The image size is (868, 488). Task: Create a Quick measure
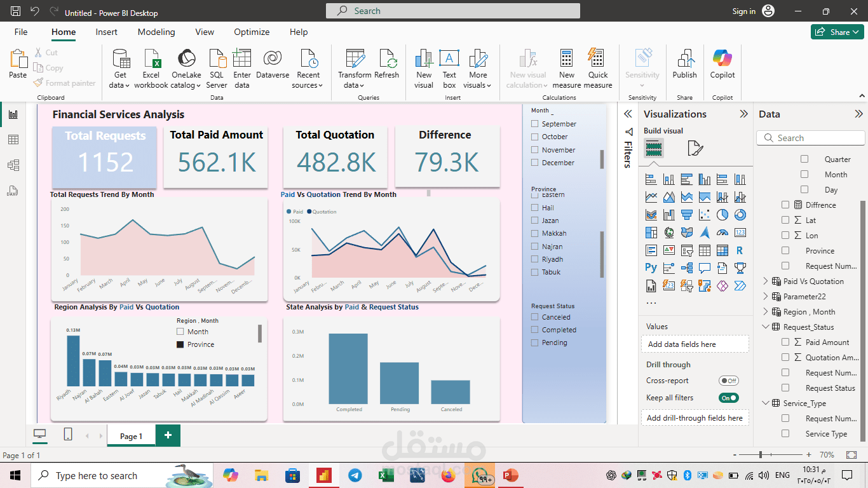[x=598, y=69]
